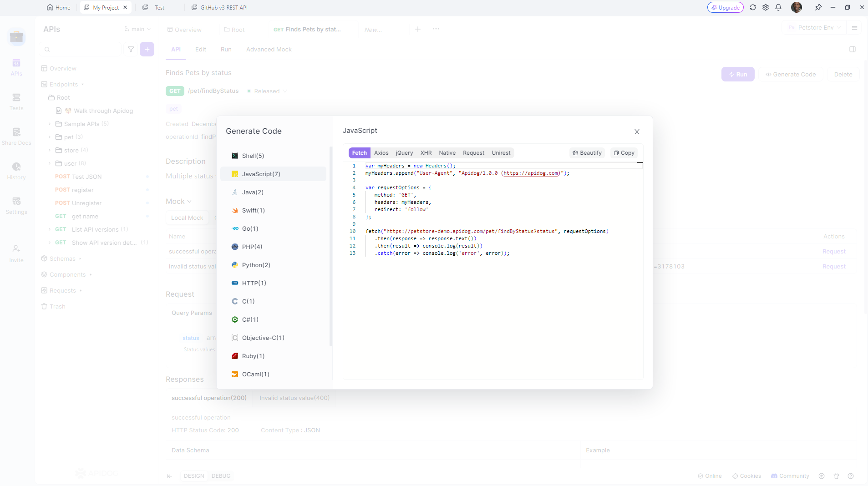Viewport: 868px width, 486px height.
Task: Click the pin window icon
Action: [818, 7]
